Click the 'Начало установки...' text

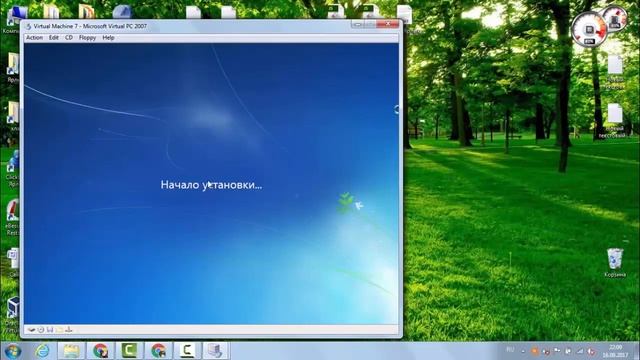coord(211,185)
